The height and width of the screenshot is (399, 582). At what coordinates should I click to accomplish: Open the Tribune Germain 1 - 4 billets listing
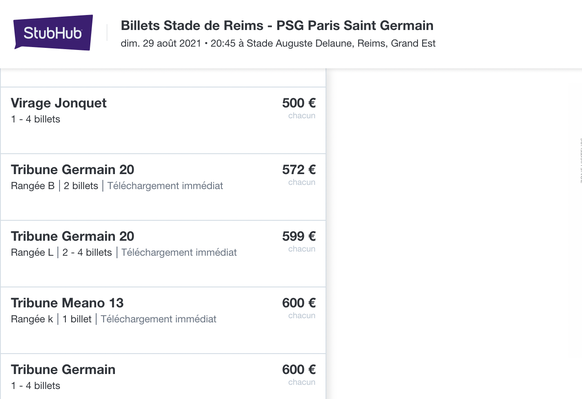(163, 376)
